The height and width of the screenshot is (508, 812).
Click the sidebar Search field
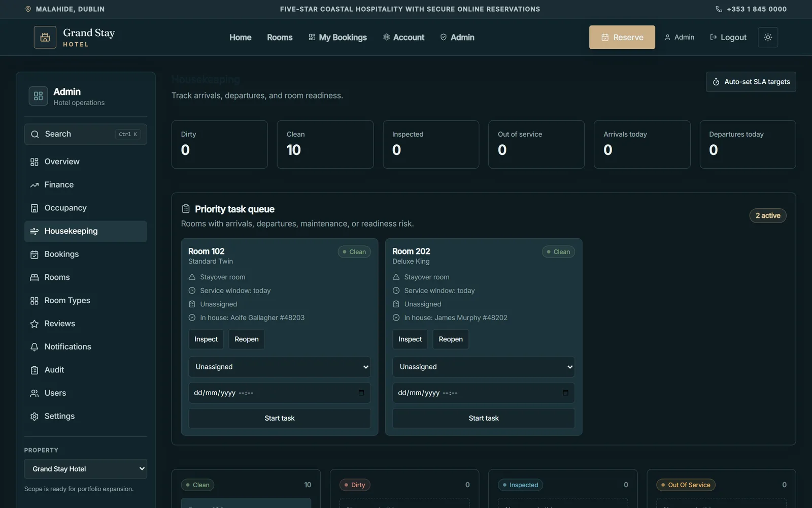click(x=86, y=134)
